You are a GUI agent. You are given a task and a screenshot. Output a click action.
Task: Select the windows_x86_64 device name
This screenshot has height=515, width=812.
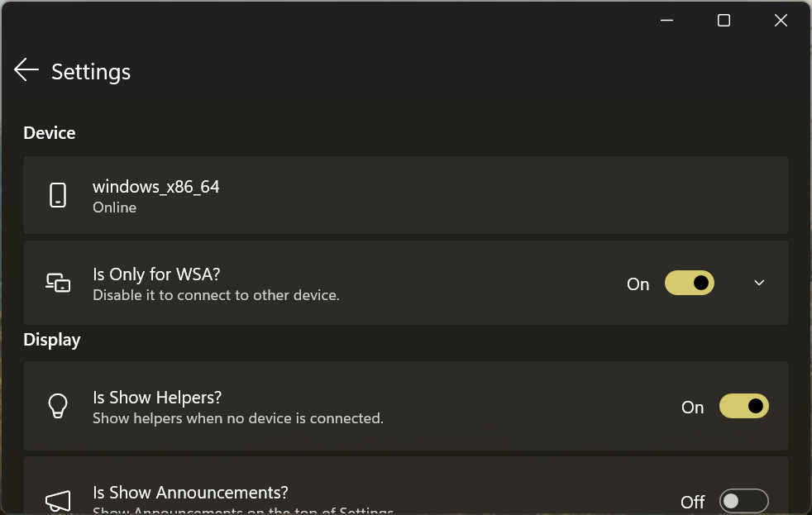(x=155, y=187)
